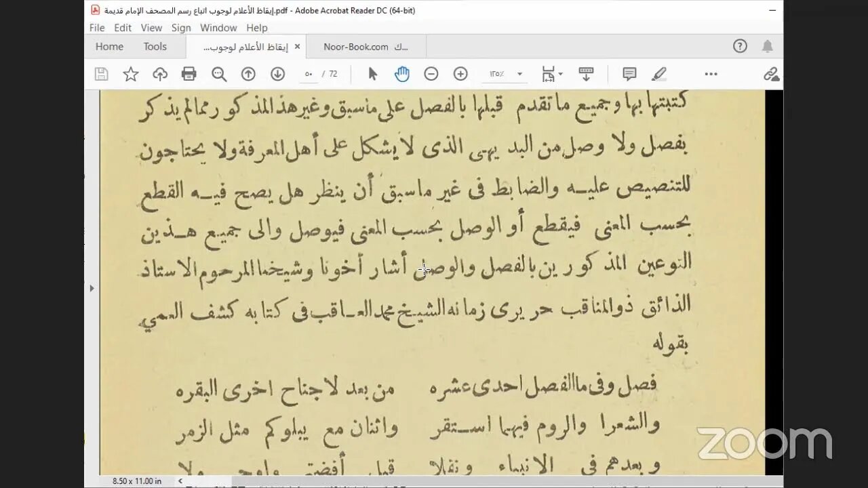Click the scrolling mode keyboard icon

[x=586, y=74]
